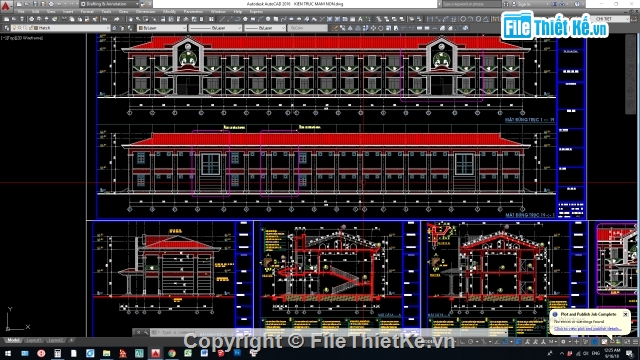
Task: Open the ByLayer color control swatch
Action: click(162, 28)
